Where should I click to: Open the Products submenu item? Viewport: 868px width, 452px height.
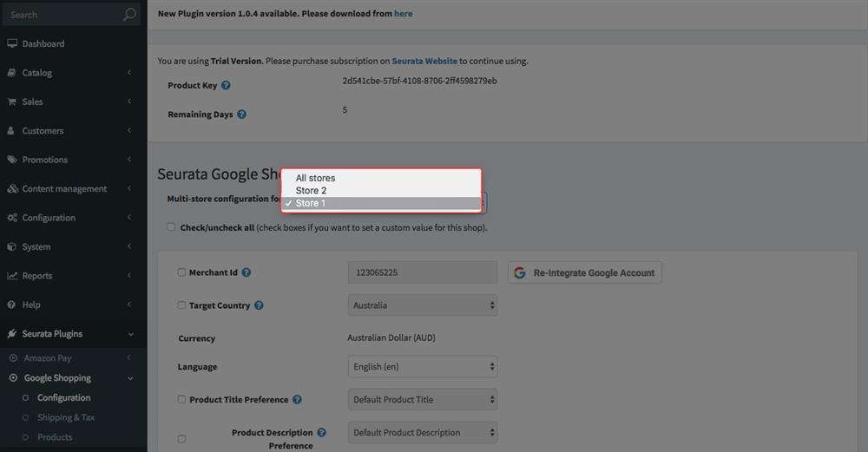55,437
